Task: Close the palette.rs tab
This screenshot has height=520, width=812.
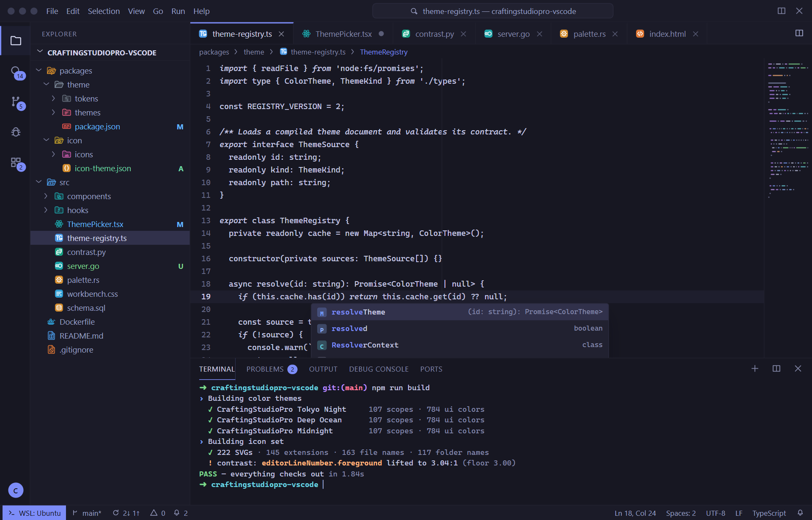Action: click(615, 34)
